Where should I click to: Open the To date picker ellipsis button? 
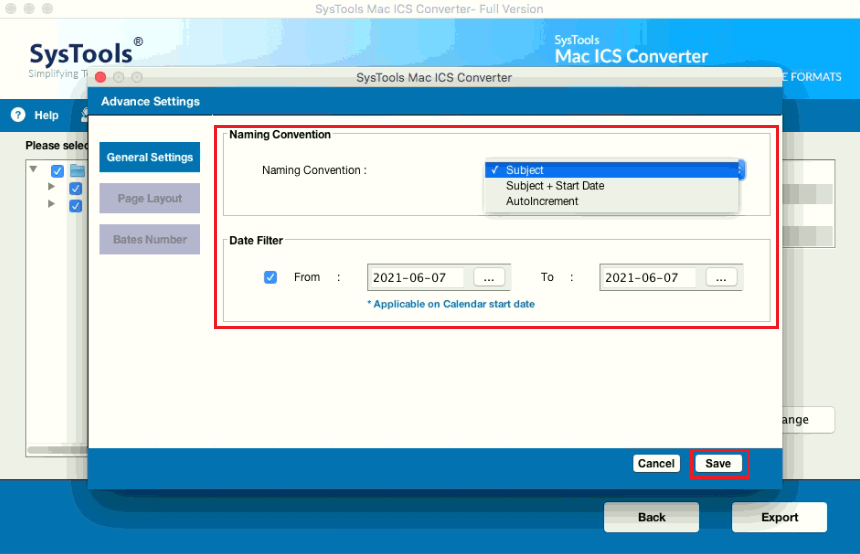pos(721,278)
